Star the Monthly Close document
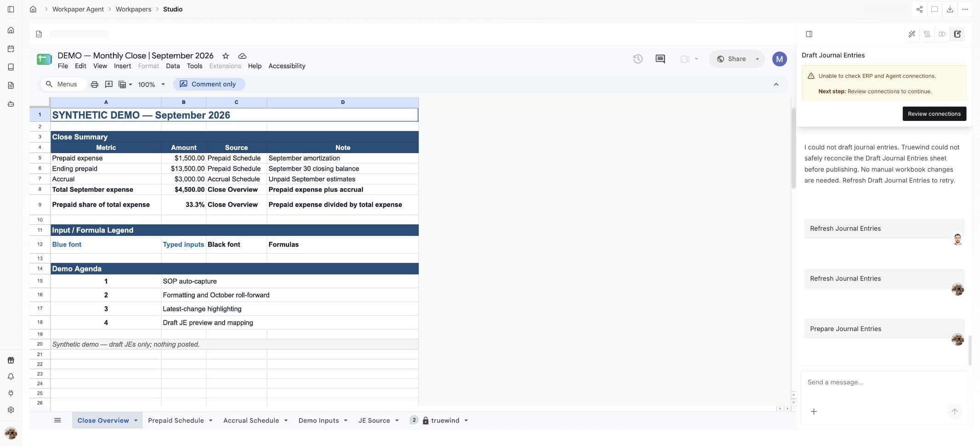Screen dimensions: 980x446 [x=226, y=56]
